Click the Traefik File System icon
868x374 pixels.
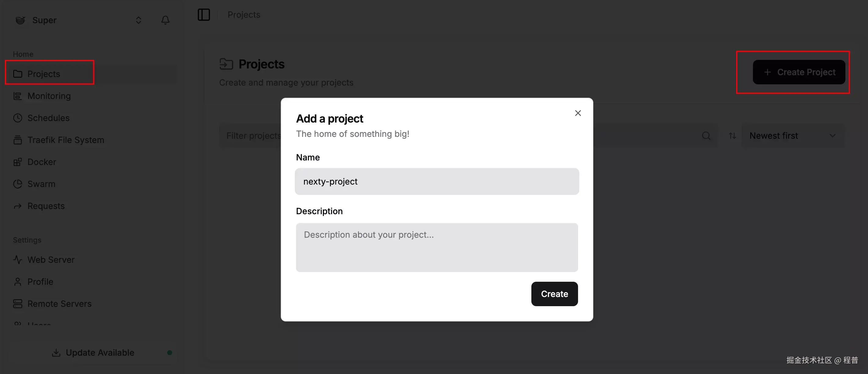[x=18, y=140]
